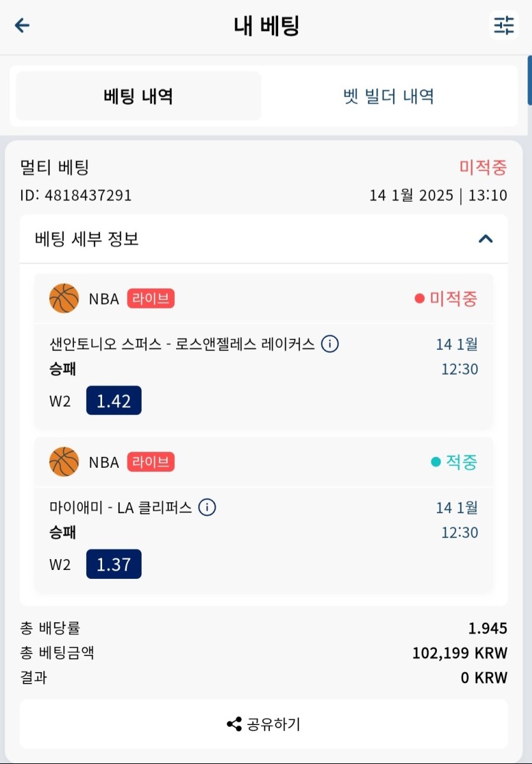Click the basketball icon of the first NBA bet
Image resolution: width=532 pixels, height=764 pixels.
(64, 298)
